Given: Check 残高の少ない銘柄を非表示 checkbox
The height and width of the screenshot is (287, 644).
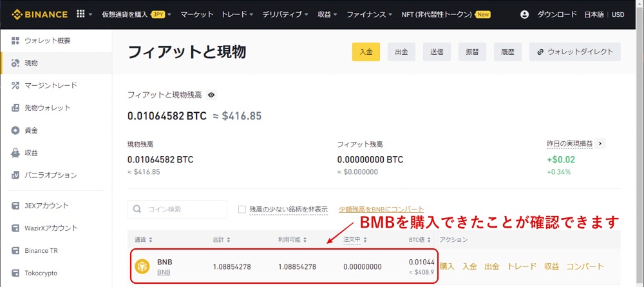Looking at the screenshot, I should point(242,210).
